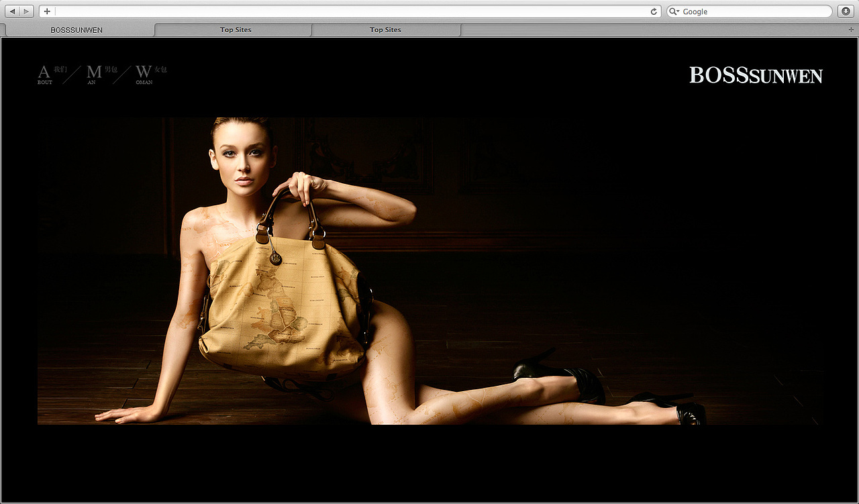Go back with the browser back arrow
The width and height of the screenshot is (859, 504).
(12, 11)
